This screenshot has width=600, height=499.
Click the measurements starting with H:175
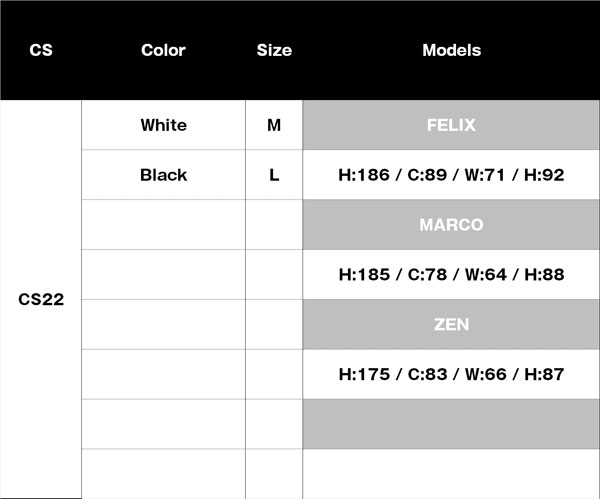click(451, 374)
